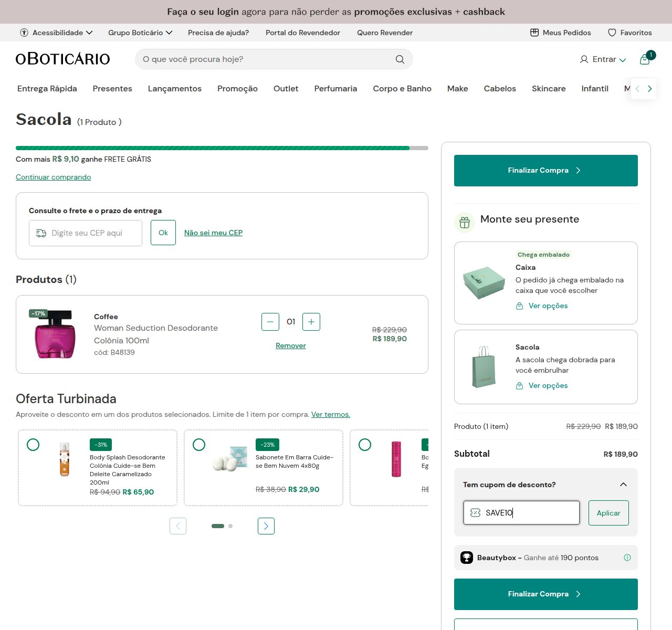Open the Perfumaria menu
The width and height of the screenshot is (672, 630).
tap(335, 89)
